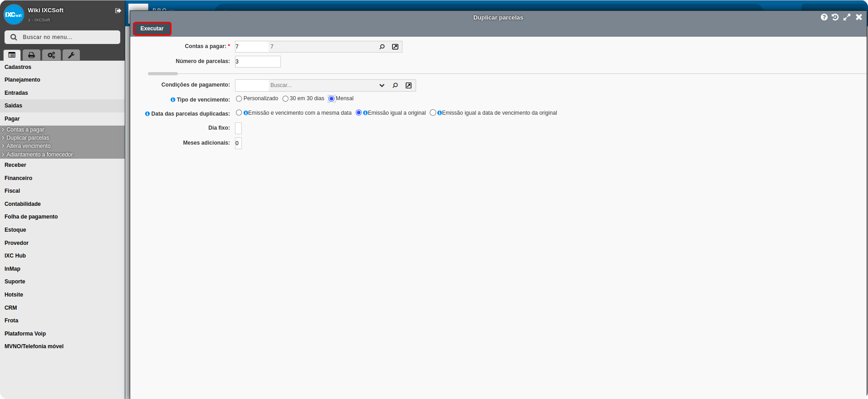Click the Meses adicionais field

pyautogui.click(x=238, y=143)
